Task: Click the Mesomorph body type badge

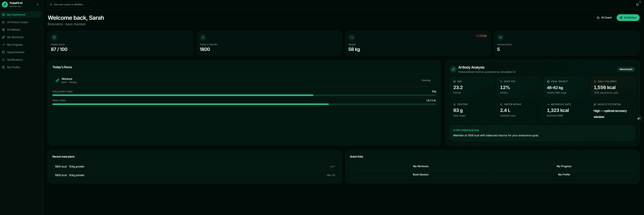Action: point(626,69)
